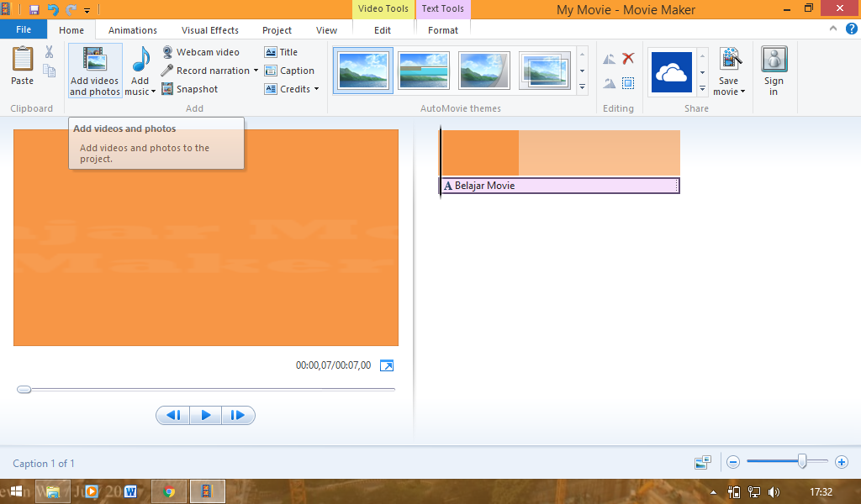861x504 pixels.
Task: Open Chrome from the taskbar
Action: click(168, 491)
